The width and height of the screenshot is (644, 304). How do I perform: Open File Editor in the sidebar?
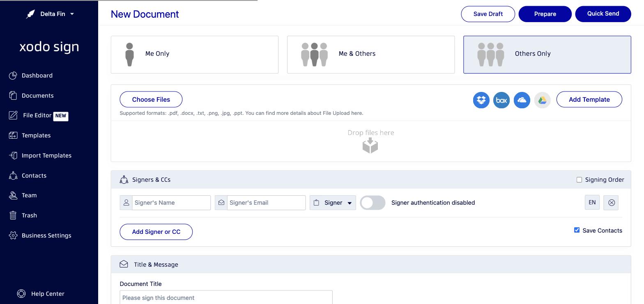[37, 115]
